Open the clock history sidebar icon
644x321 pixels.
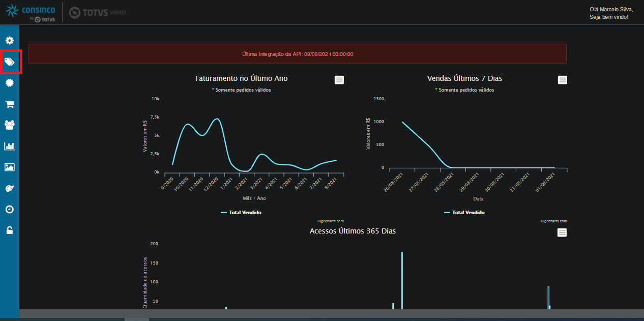coord(9,209)
